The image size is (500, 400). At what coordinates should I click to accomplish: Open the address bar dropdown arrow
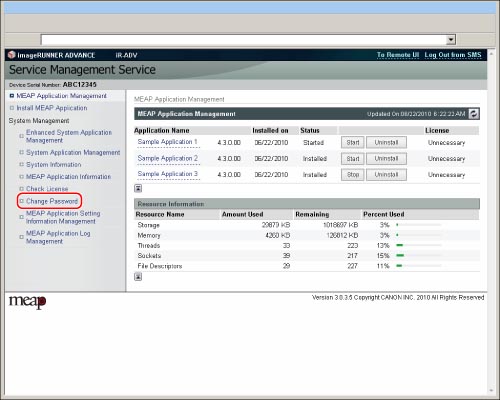pos(451,40)
